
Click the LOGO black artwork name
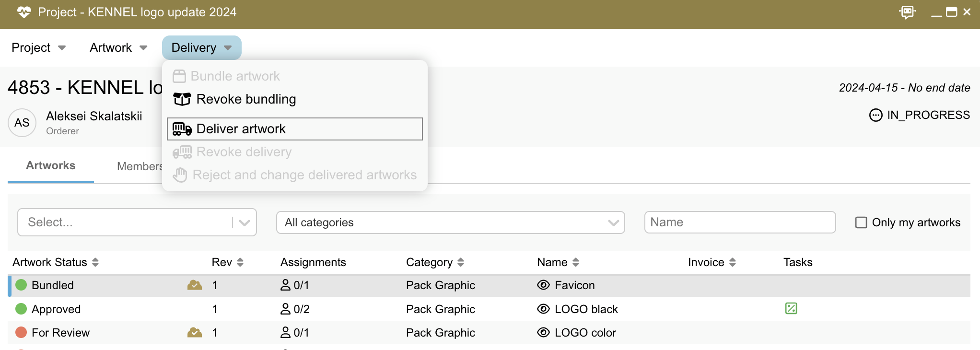pyautogui.click(x=586, y=309)
